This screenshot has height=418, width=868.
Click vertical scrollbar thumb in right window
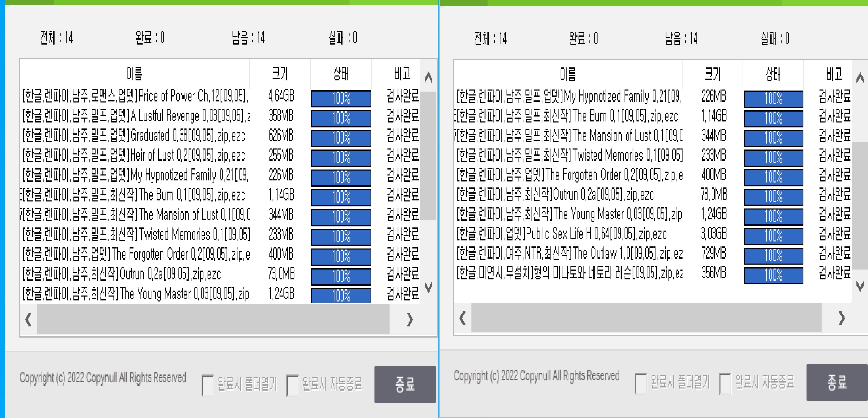[x=860, y=205]
